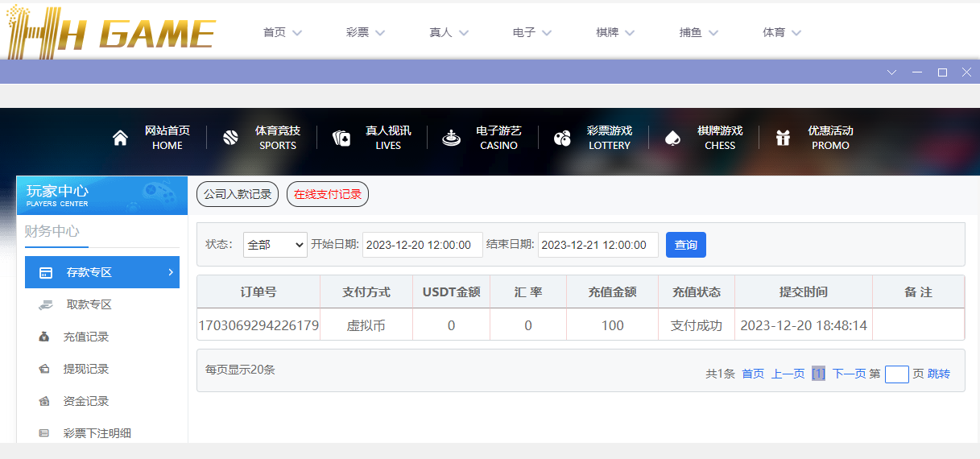This screenshot has height=459, width=980.
Task: Click the sports ball icon
Action: (x=230, y=138)
